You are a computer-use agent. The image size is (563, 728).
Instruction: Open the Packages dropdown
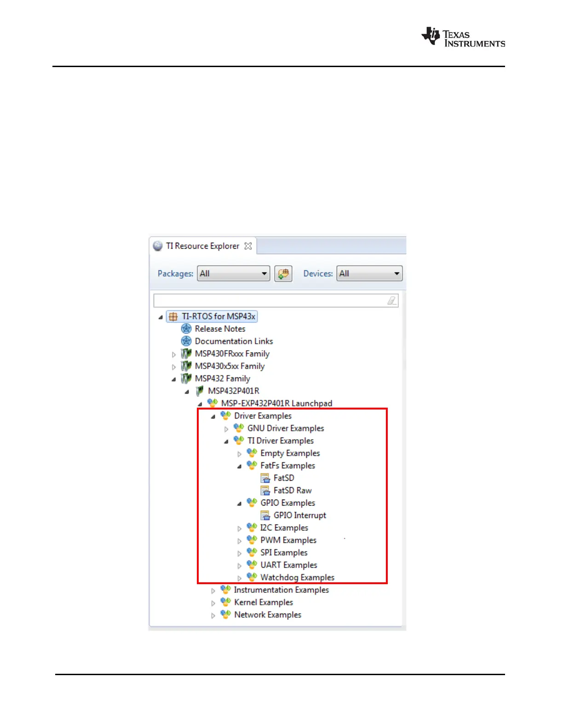tap(233, 273)
